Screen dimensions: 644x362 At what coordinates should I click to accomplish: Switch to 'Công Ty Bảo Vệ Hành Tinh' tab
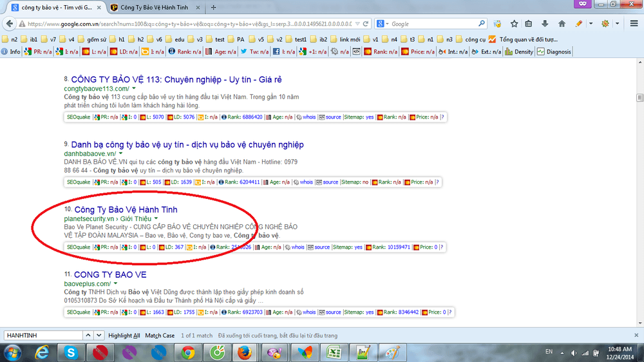[155, 7]
